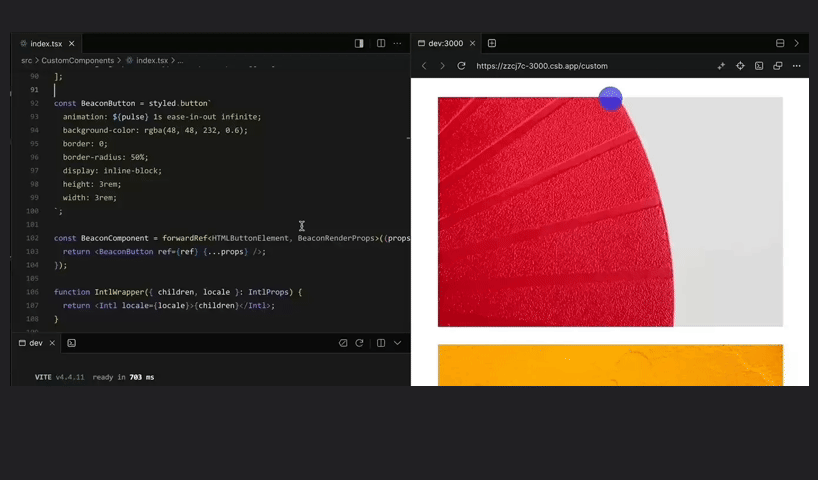Viewport: 818px width, 480px height.
Task: Click the browser back arrow
Action: coord(424,66)
